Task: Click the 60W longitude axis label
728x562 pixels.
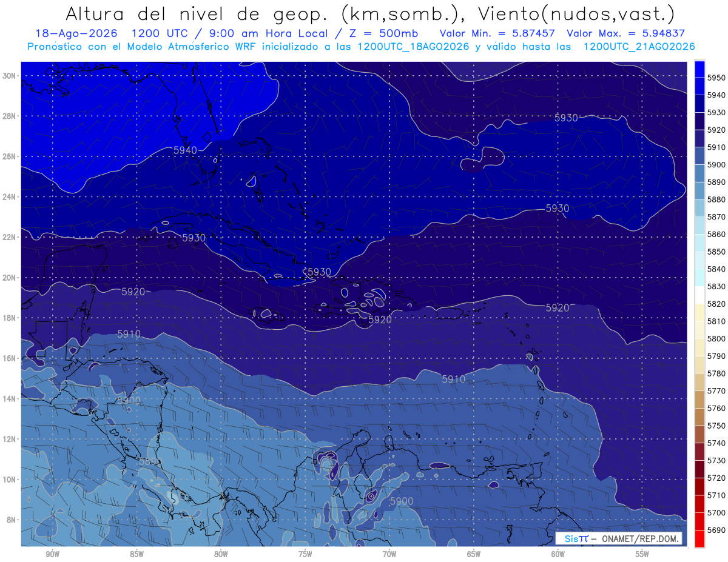Action: 558,554
